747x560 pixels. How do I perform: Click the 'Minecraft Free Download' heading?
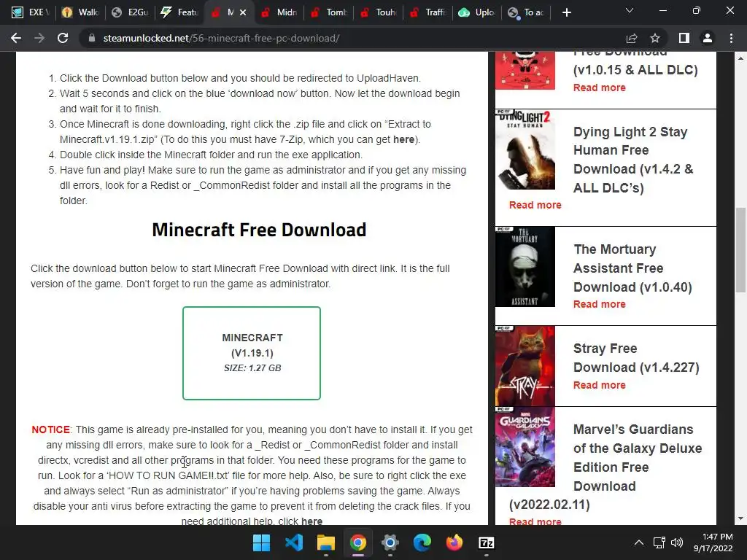[x=259, y=230]
